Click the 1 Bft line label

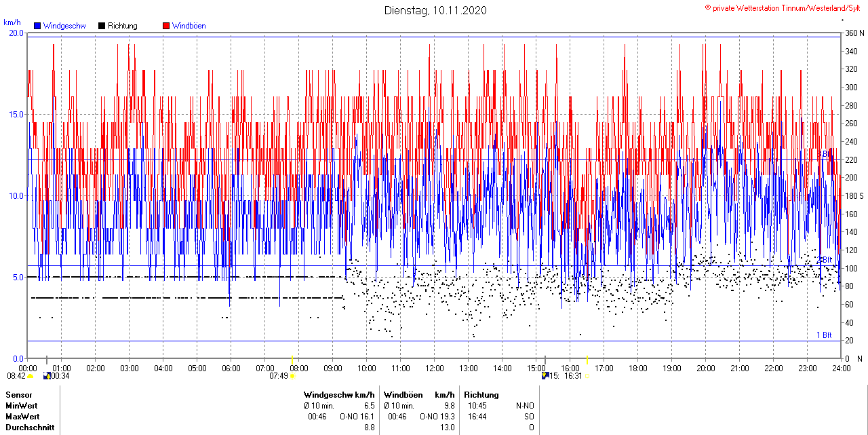point(824,335)
